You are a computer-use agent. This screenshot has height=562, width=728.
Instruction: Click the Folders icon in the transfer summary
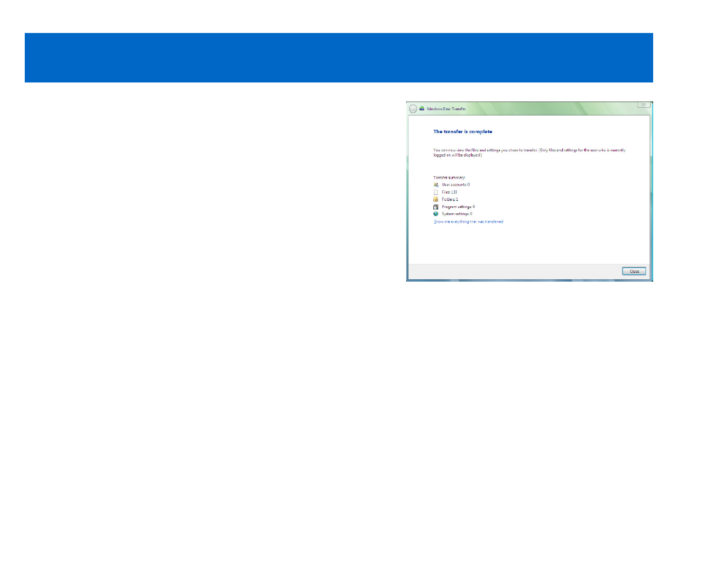(x=436, y=200)
